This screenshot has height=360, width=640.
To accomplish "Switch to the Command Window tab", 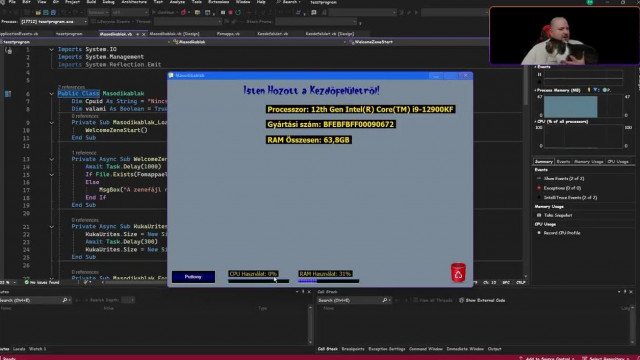I will [426, 349].
